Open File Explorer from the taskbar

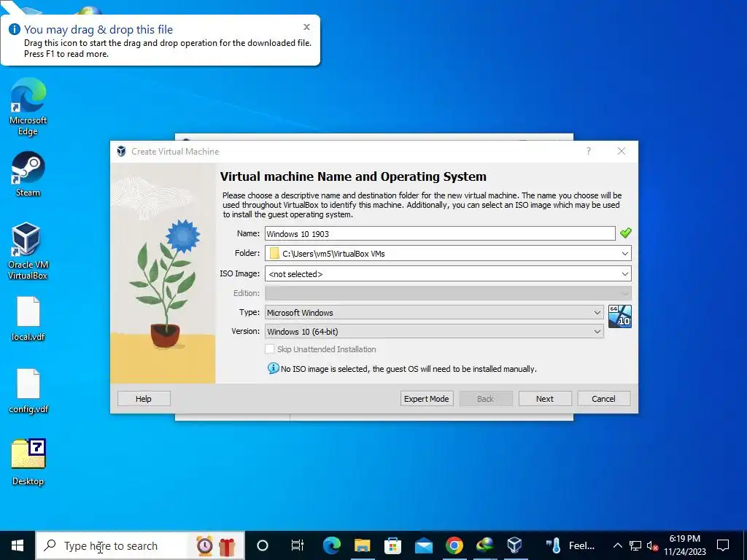click(362, 545)
